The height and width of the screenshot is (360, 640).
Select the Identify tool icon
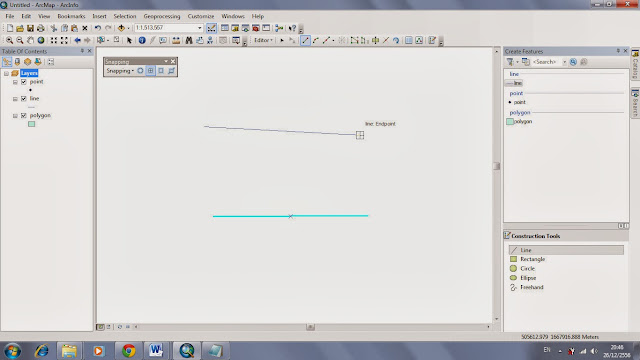[x=142, y=40]
